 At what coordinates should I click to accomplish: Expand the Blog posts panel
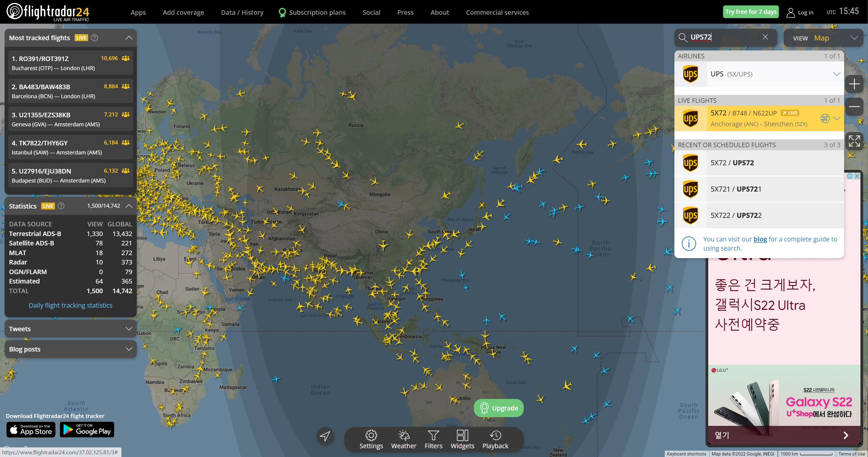(x=129, y=349)
